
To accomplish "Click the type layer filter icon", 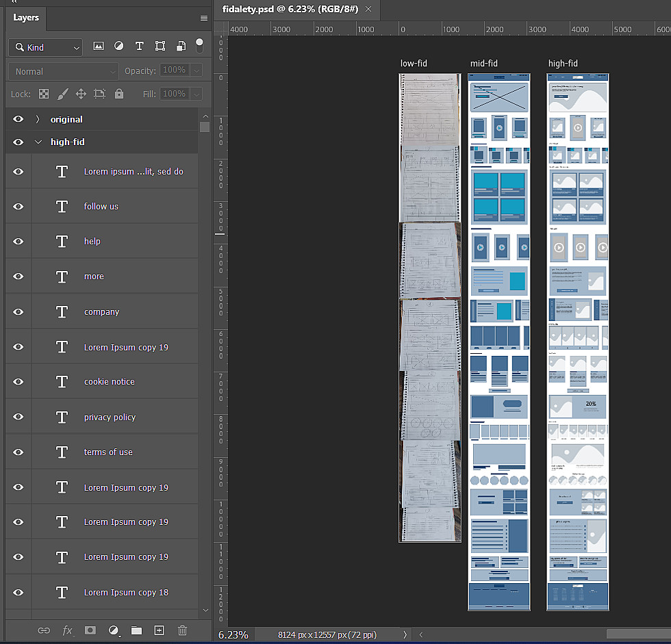I will [140, 47].
